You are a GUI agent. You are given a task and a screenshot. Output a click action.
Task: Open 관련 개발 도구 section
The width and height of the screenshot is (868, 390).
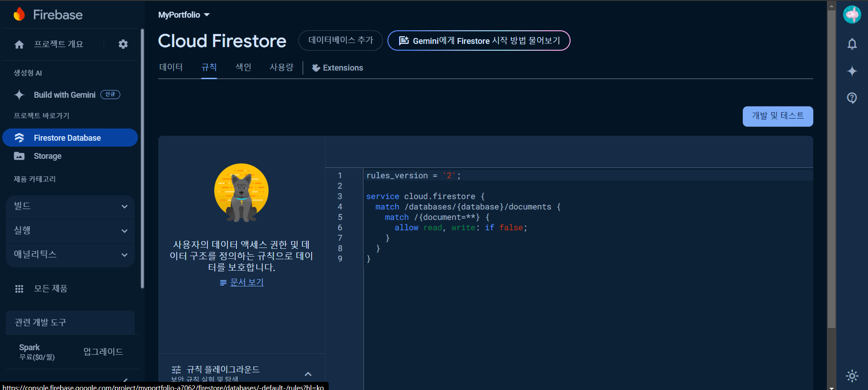71,323
